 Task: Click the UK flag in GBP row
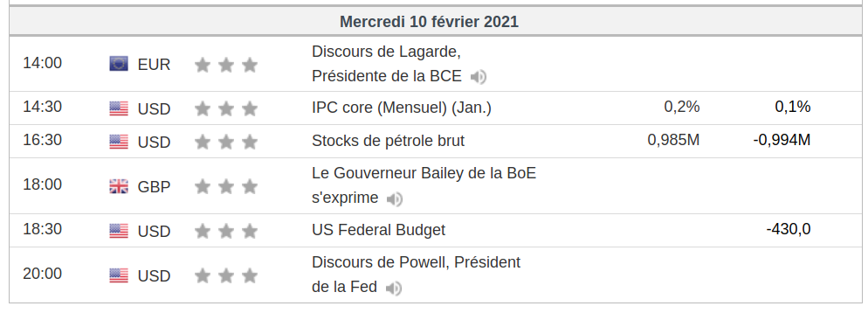click(x=119, y=186)
